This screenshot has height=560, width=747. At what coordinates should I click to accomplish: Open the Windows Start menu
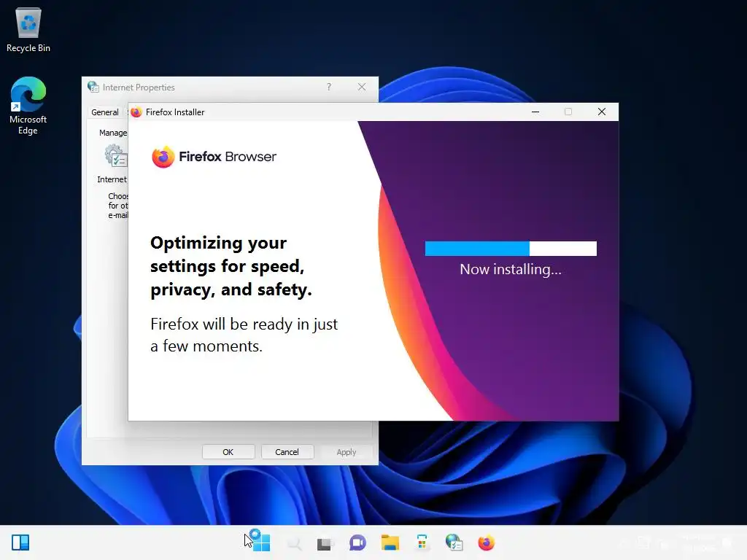pyautogui.click(x=261, y=542)
